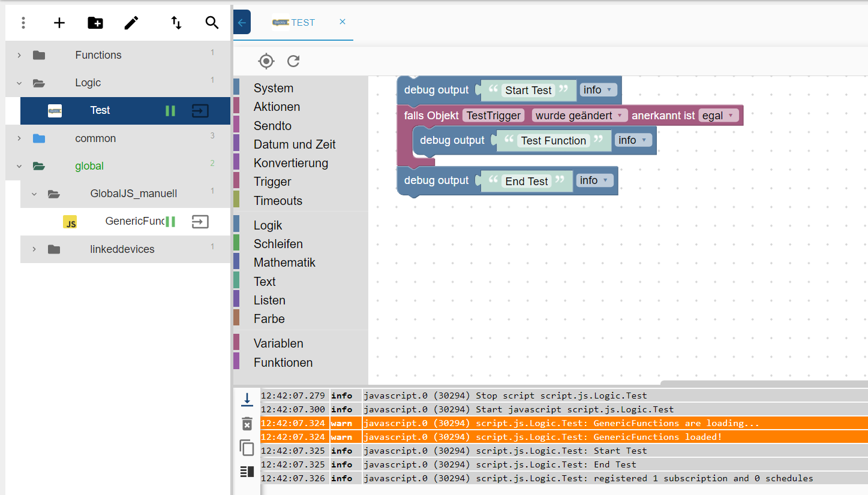Clear the log with trash icon
The width and height of the screenshot is (868, 495).
click(247, 424)
